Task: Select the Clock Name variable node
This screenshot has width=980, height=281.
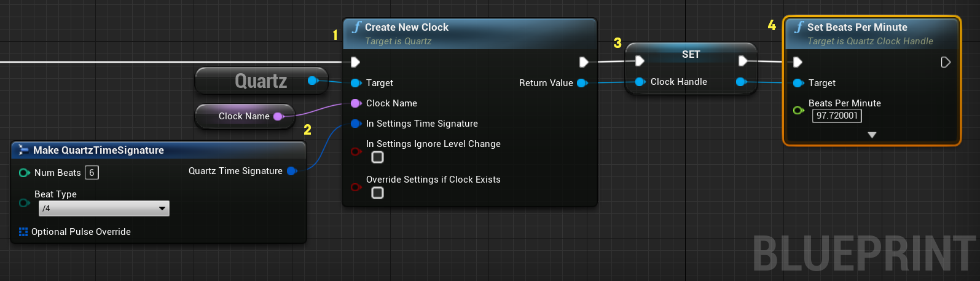Action: click(245, 116)
